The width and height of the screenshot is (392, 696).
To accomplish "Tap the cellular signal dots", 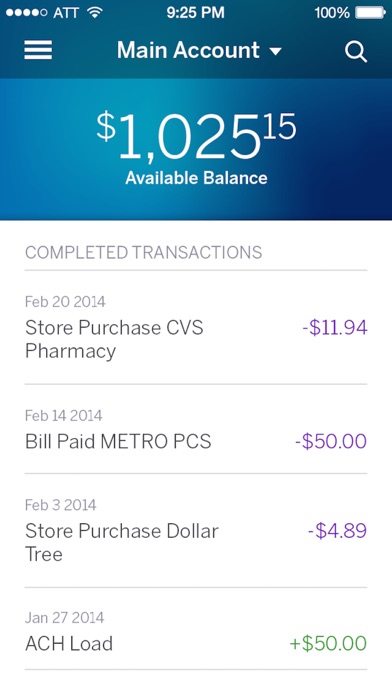I will [27, 13].
